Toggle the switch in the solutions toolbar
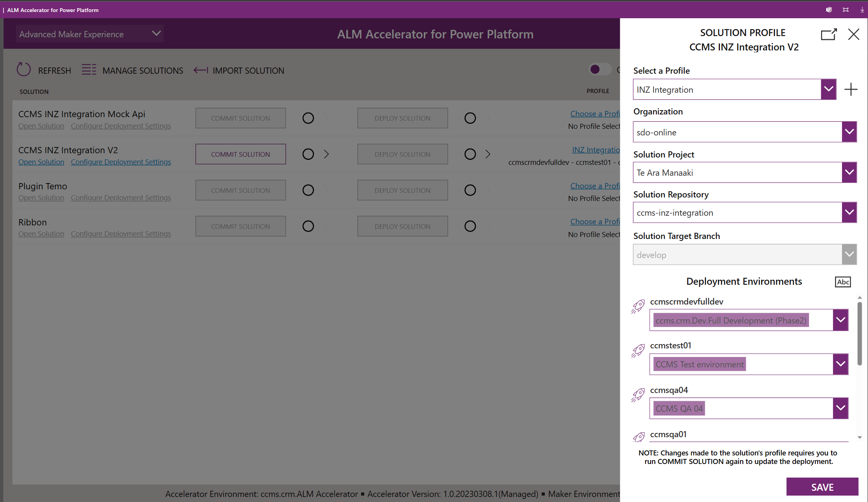Viewport: 868px width, 502px height. pos(599,69)
